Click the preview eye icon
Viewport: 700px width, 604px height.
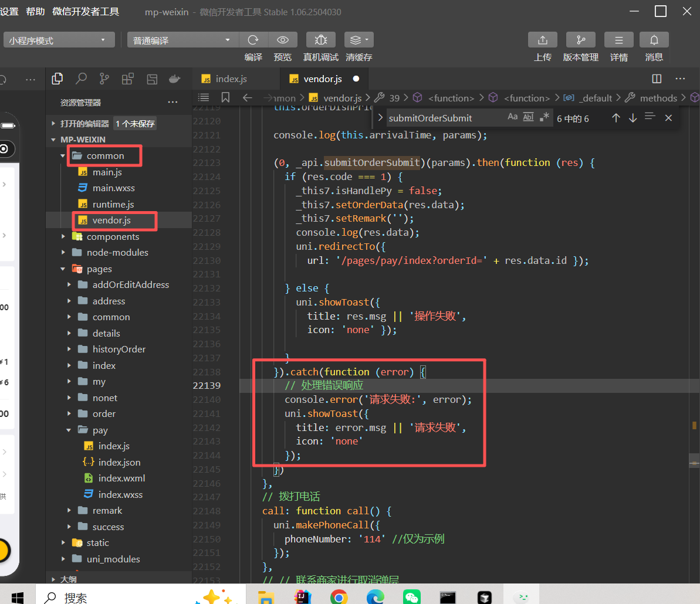(x=283, y=40)
